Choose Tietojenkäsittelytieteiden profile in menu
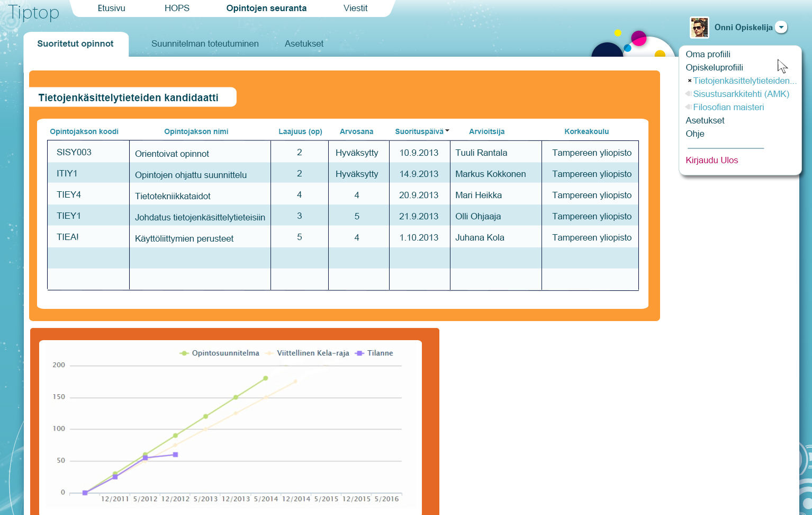Viewport: 812px width, 515px height. (x=745, y=81)
